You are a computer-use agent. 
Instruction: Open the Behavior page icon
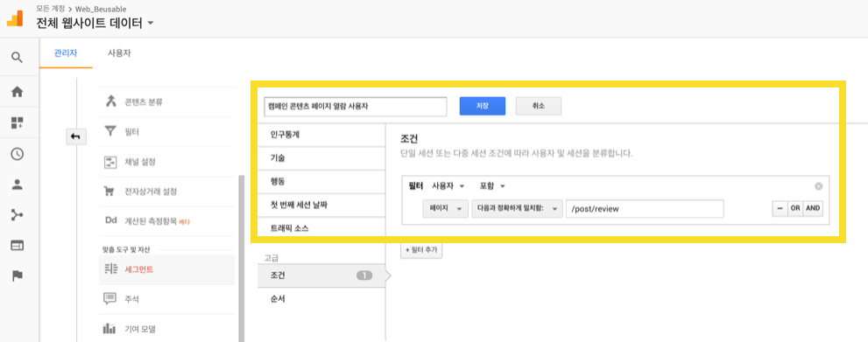pos(18,245)
